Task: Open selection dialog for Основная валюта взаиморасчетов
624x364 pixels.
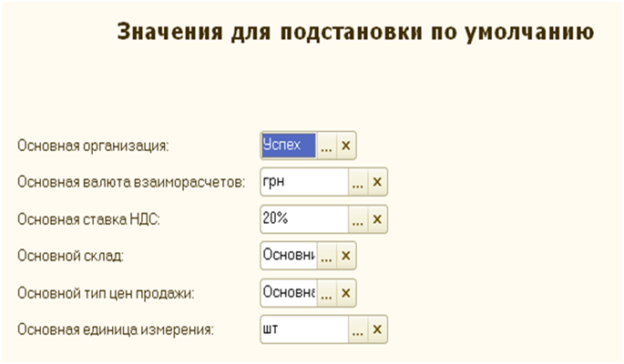Action: click(357, 182)
